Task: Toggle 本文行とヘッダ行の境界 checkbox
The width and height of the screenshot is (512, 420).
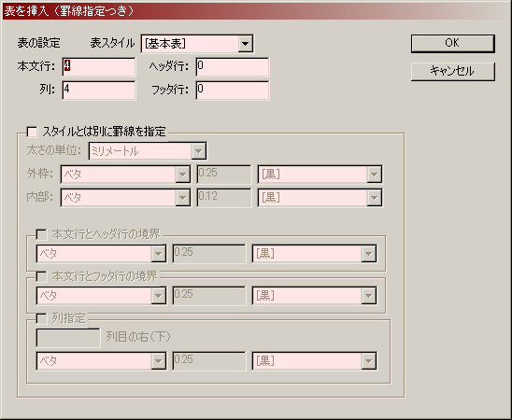Action: (x=41, y=234)
